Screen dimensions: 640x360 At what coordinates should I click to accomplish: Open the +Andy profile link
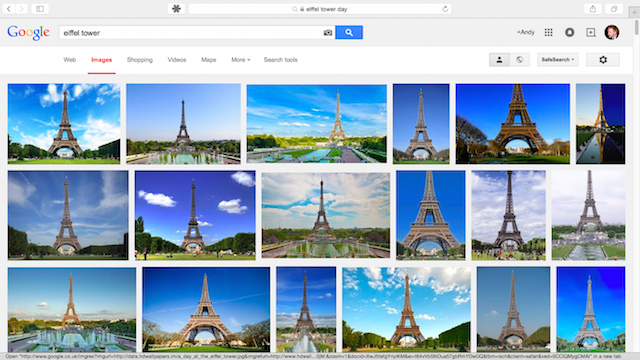[526, 32]
